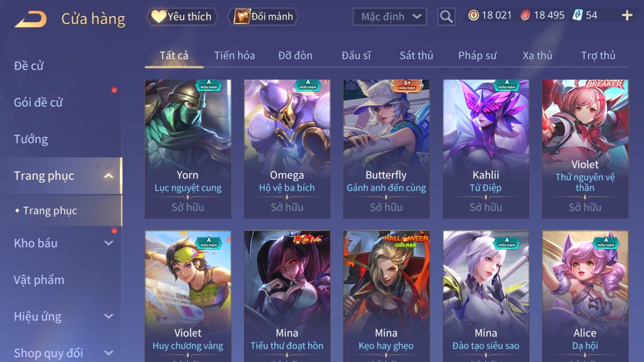Switch to the Pháp sư tab

point(477,56)
